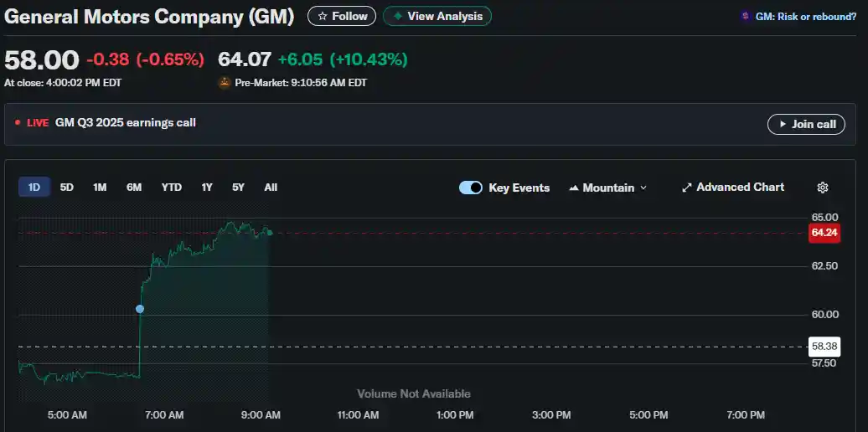Switch to 5D time range
The image size is (868, 432).
[67, 188]
